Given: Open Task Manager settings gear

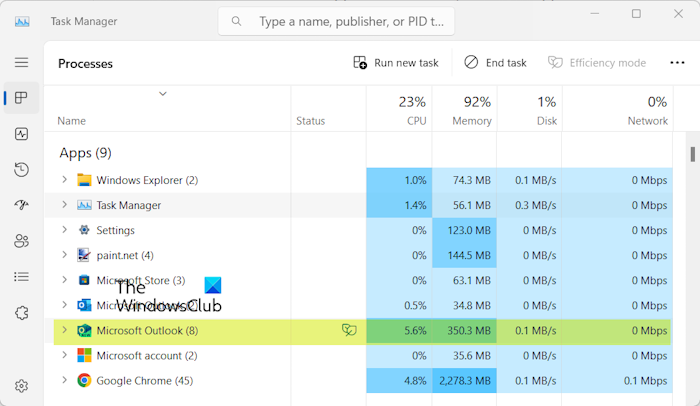Looking at the screenshot, I should point(21,386).
